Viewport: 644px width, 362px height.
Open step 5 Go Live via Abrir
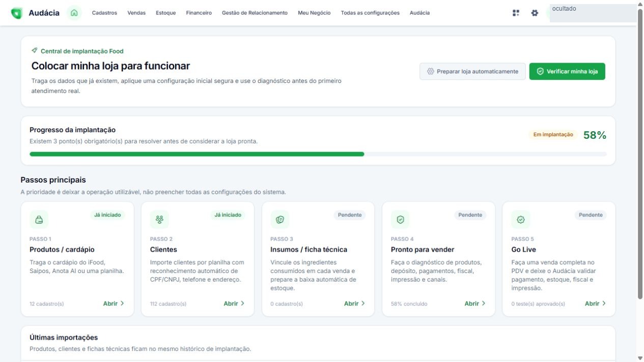[x=596, y=304]
